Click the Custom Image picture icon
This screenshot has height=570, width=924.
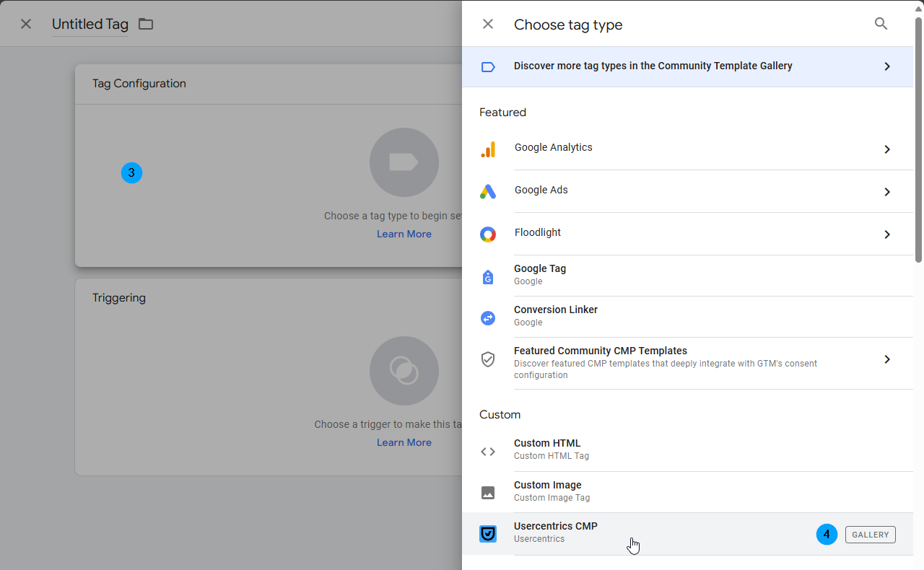point(488,493)
